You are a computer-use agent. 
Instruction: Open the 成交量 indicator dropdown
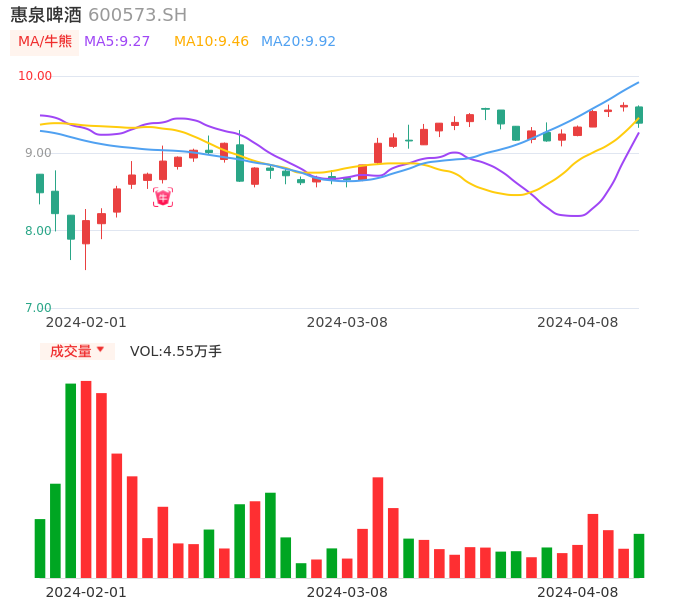pos(77,351)
